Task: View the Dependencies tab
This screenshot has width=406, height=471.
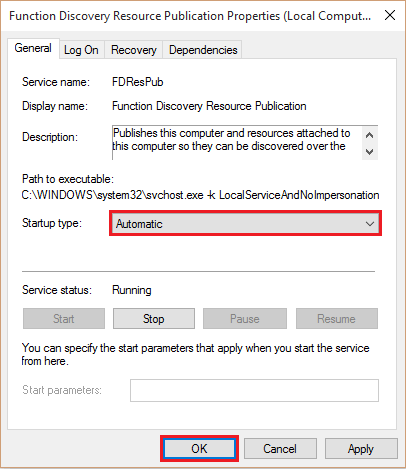Action: click(203, 50)
